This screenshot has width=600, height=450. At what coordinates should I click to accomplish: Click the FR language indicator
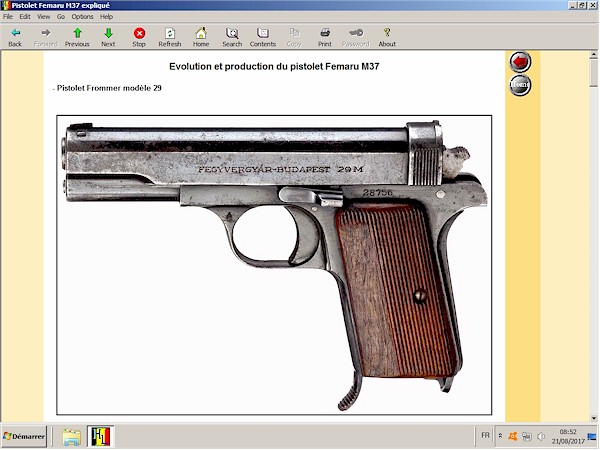(x=485, y=435)
